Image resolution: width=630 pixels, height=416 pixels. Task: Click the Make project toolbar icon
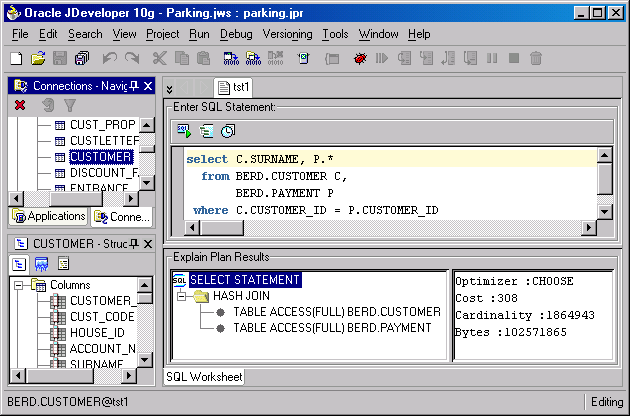coord(231,59)
